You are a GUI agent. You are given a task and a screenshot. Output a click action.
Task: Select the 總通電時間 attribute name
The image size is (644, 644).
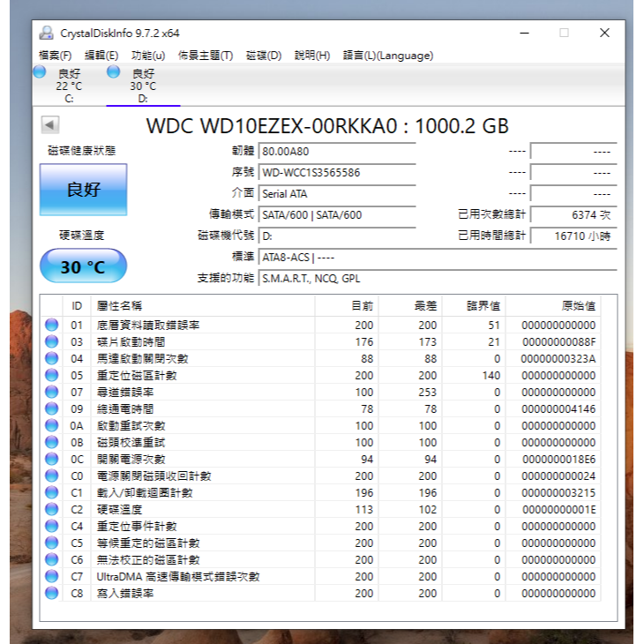(125, 409)
